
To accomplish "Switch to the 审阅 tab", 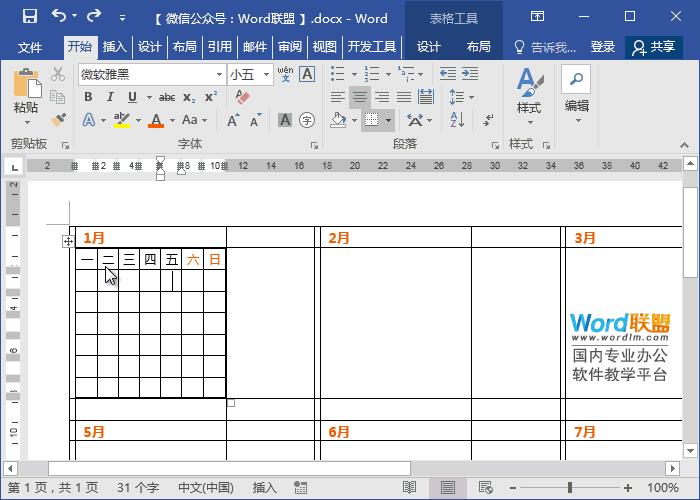I will [x=290, y=47].
